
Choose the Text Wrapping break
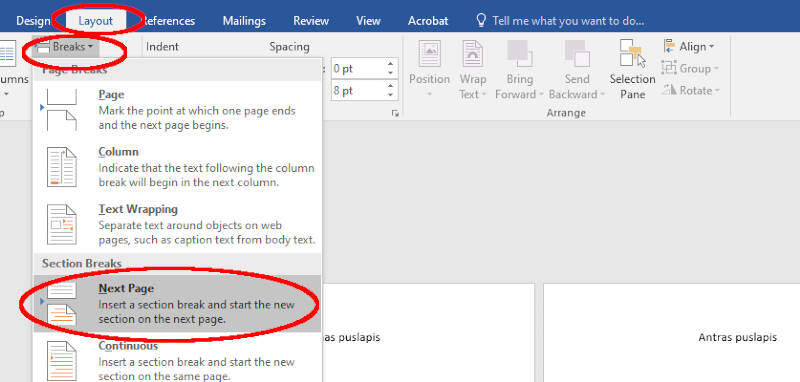point(177,224)
